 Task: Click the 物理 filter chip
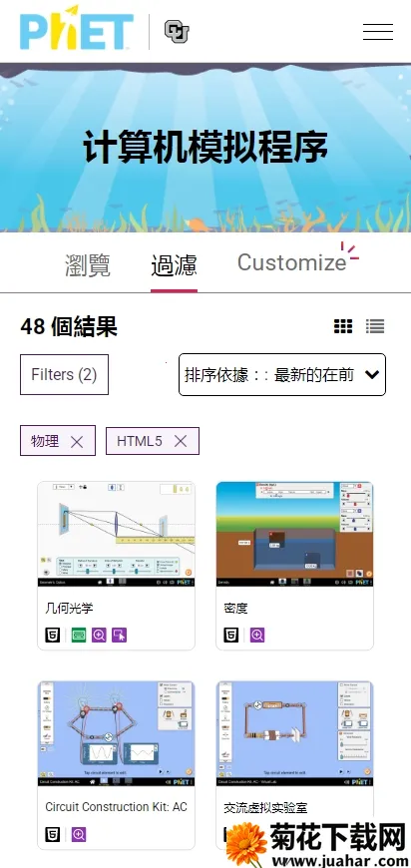(58, 441)
